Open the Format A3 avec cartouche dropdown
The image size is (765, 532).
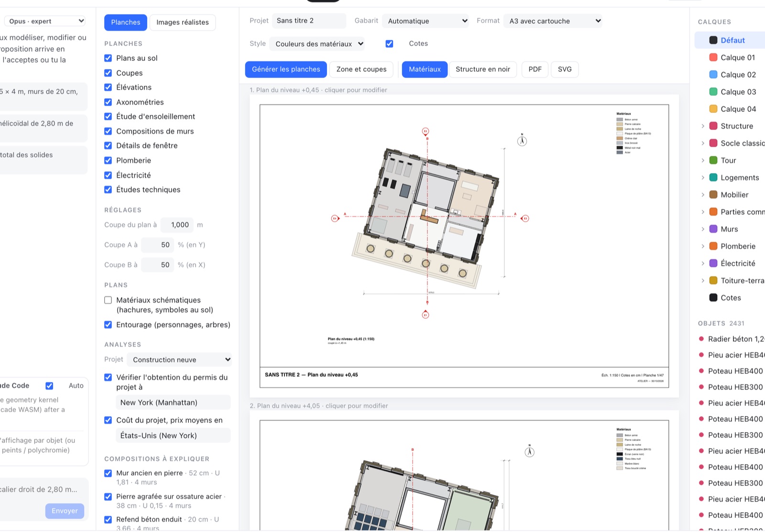[x=553, y=21]
